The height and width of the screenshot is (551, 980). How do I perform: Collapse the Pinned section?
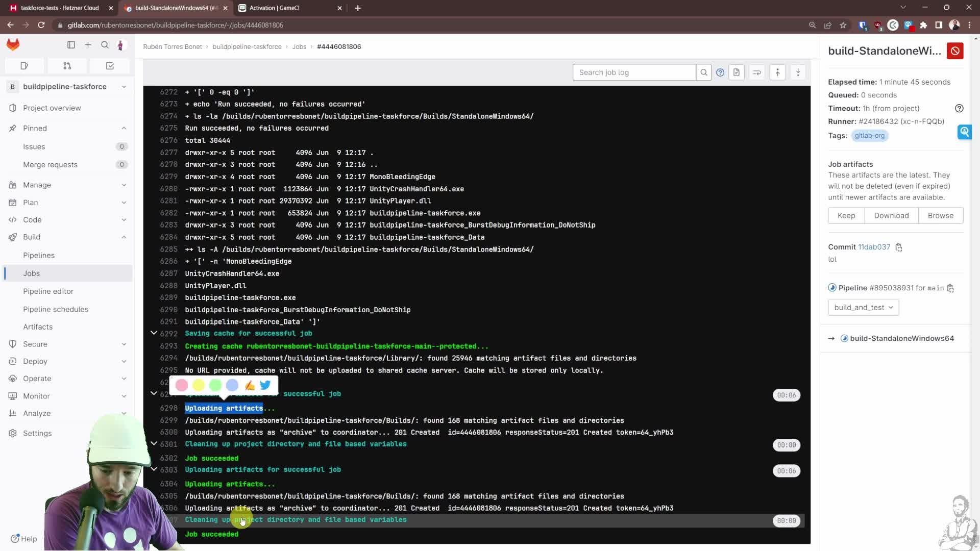click(x=124, y=128)
